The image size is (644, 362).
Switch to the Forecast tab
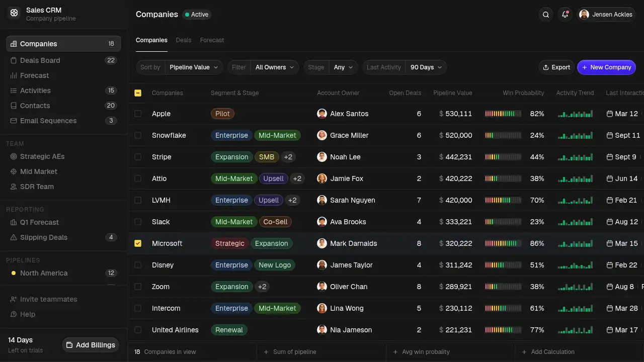click(212, 40)
